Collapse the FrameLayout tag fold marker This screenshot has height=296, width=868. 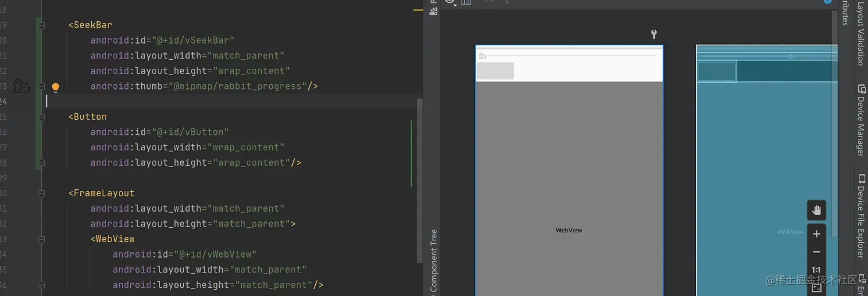coord(41,193)
